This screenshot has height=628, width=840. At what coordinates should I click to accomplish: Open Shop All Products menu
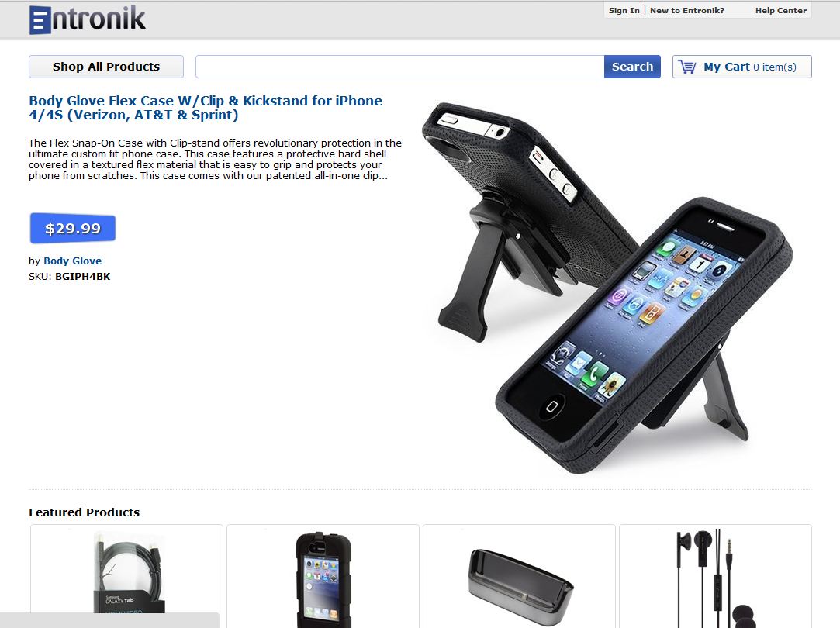pos(106,67)
